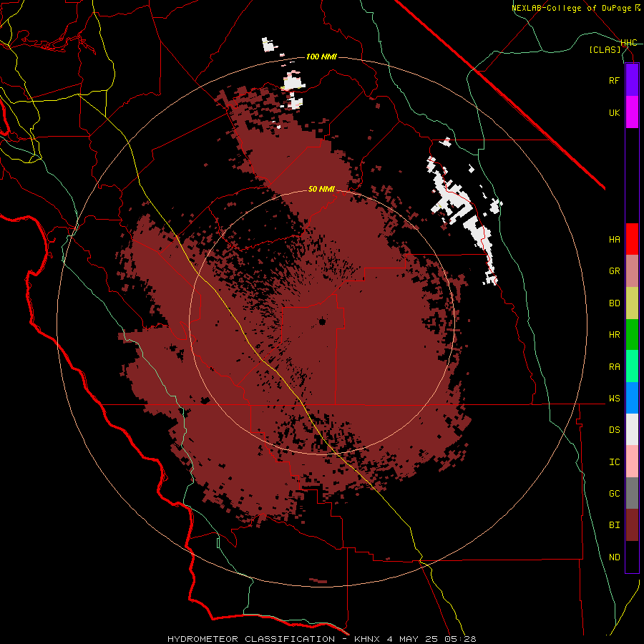
Task: Click the GC legend label
Action: pos(615,494)
